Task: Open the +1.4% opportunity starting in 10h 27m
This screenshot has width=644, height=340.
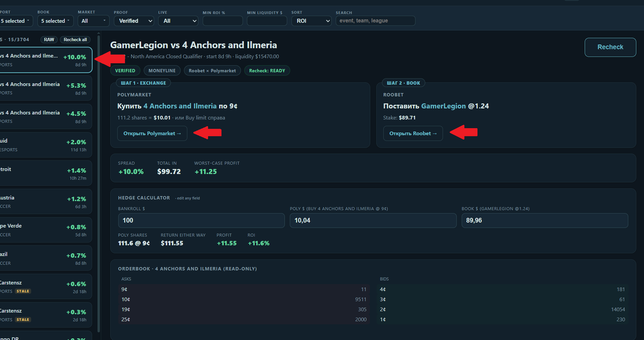Action: pyautogui.click(x=45, y=173)
